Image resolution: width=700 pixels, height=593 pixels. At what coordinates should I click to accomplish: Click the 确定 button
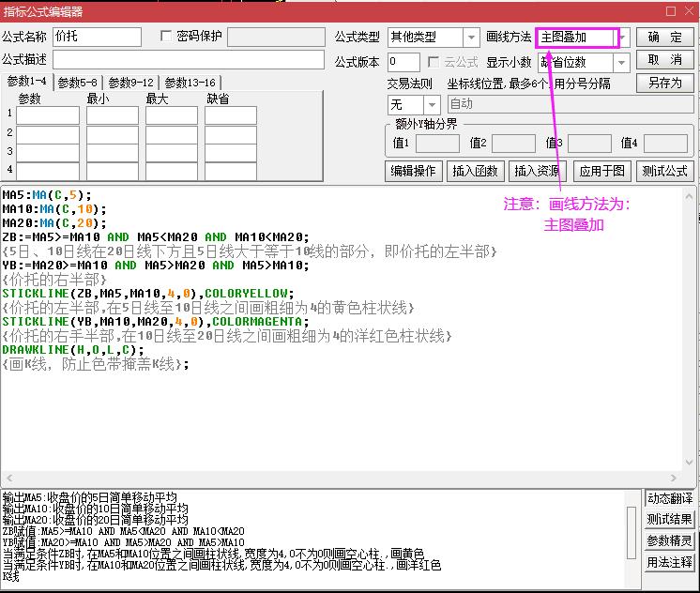point(664,38)
